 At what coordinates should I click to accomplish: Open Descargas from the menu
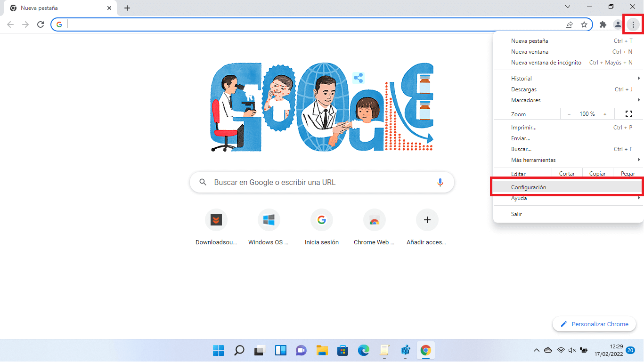[568, 89]
